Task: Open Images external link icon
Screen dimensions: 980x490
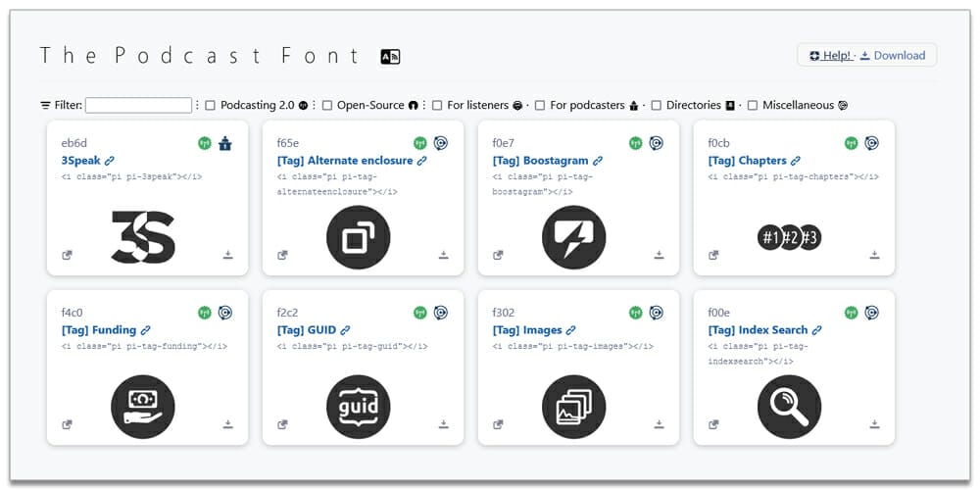Action: (498, 424)
